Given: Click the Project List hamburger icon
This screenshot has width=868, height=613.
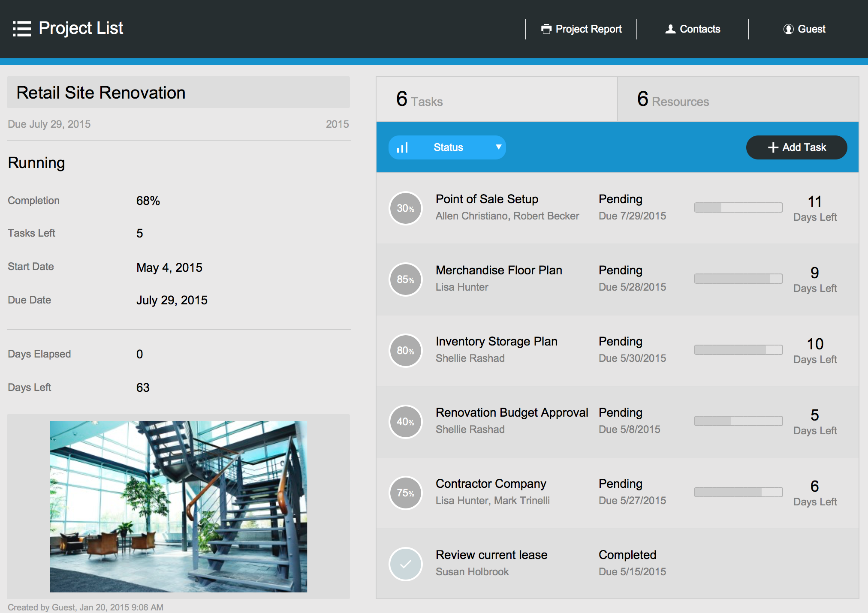Looking at the screenshot, I should pyautogui.click(x=21, y=29).
